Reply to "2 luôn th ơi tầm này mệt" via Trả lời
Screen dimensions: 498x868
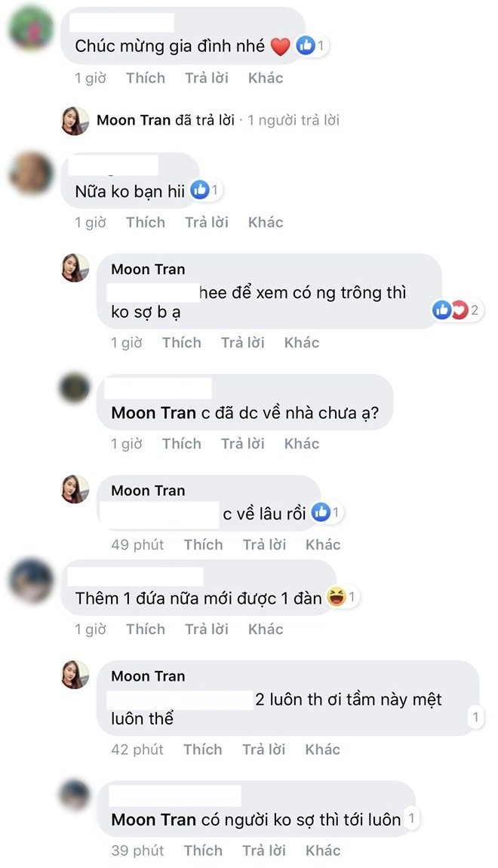(x=264, y=749)
